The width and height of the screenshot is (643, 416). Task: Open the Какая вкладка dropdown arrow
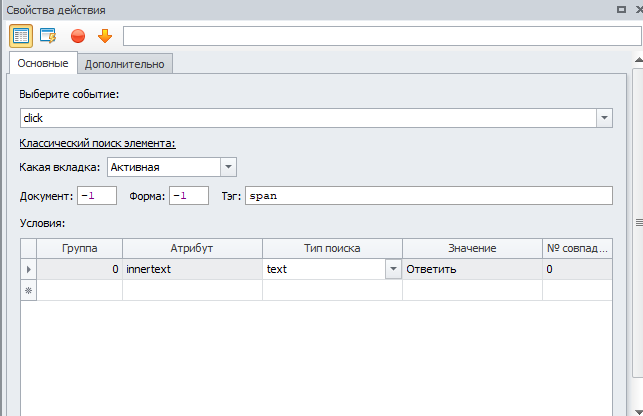[x=228, y=167]
